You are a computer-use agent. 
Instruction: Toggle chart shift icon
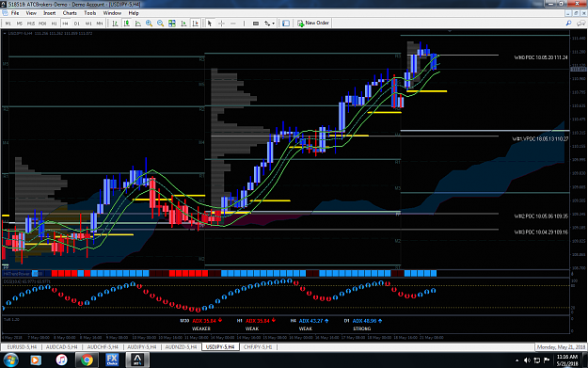click(195, 24)
